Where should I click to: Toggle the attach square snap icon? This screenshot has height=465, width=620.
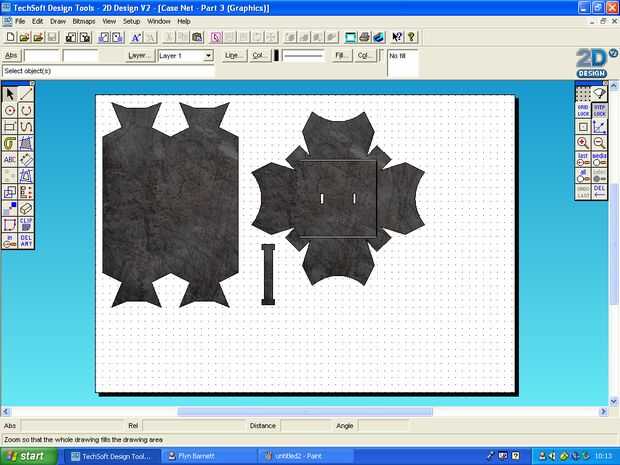[583, 127]
